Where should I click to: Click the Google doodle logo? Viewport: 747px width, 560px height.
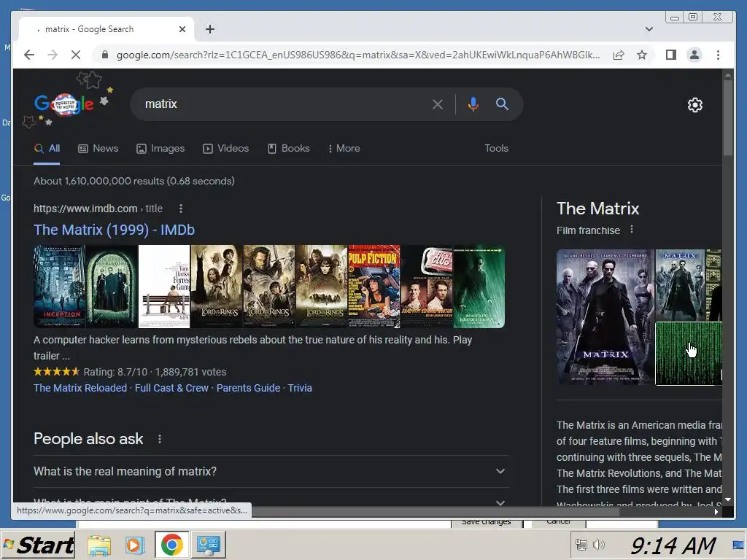pyautogui.click(x=64, y=104)
